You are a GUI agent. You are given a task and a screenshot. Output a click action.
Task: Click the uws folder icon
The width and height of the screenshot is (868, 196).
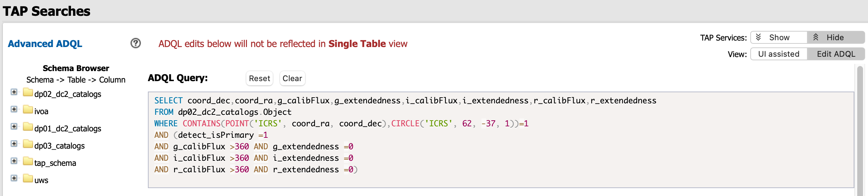[x=28, y=179]
